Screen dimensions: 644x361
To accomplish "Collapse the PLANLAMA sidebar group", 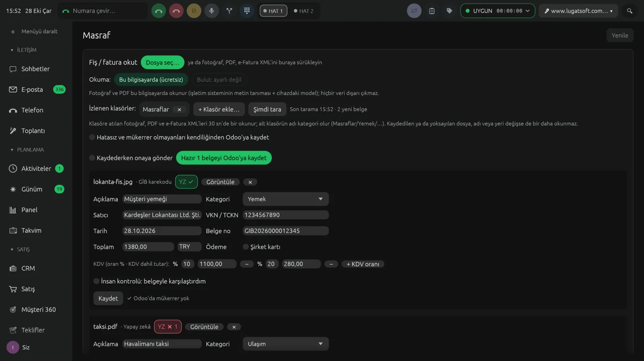I will pyautogui.click(x=27, y=150).
